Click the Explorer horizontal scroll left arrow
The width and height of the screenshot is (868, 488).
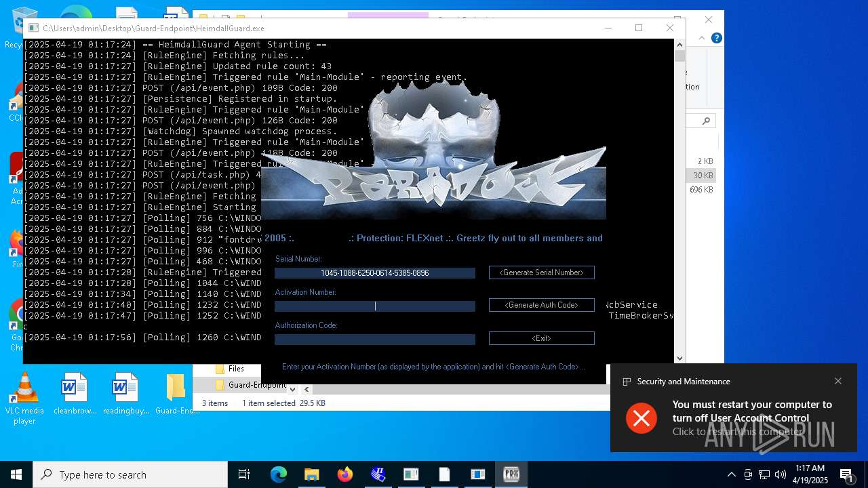pos(307,390)
